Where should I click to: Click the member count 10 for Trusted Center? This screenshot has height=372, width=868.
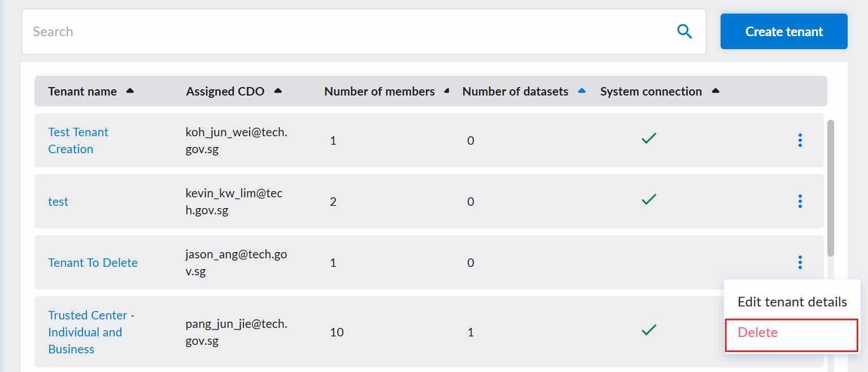coord(337,332)
